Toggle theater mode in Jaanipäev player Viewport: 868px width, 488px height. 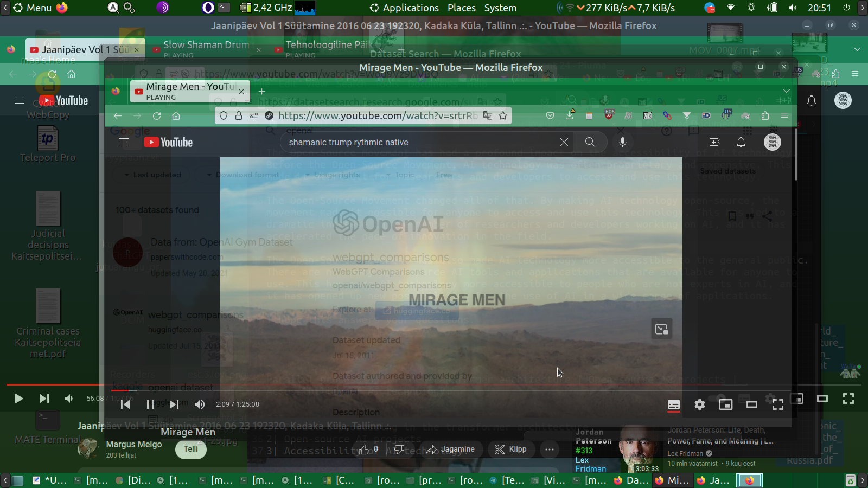coord(822,399)
